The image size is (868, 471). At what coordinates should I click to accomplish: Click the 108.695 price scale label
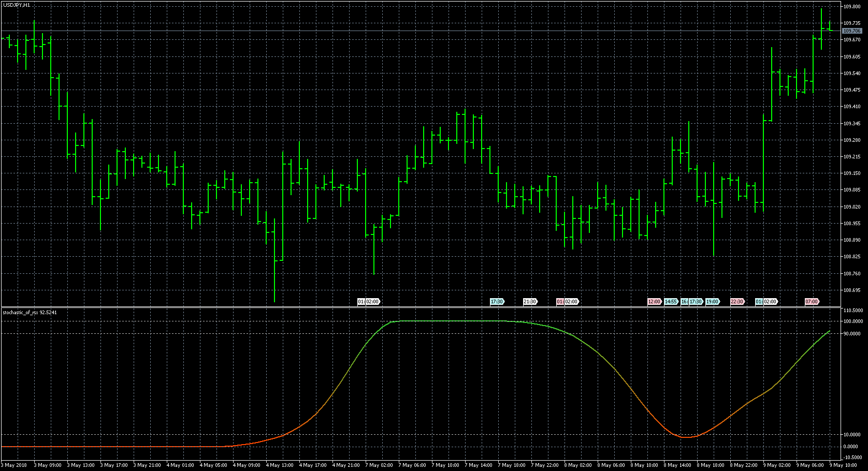852,290
